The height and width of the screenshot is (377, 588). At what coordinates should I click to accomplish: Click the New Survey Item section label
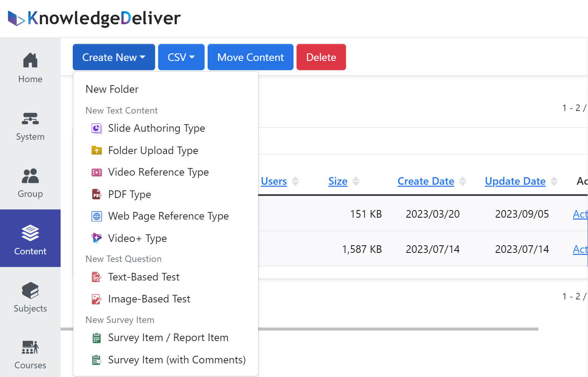coord(120,320)
